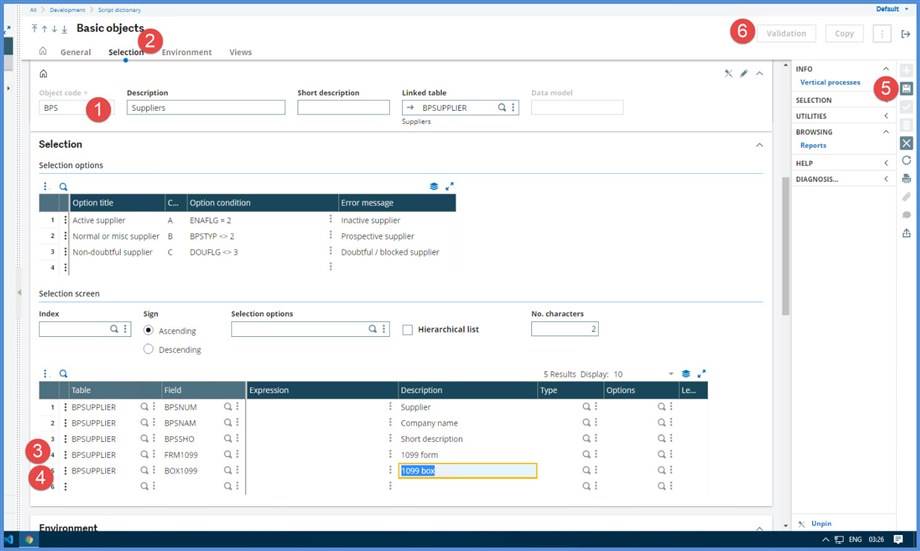Expand the UTILITIES panel section
Screen dimensions: 920x551
tap(886, 116)
